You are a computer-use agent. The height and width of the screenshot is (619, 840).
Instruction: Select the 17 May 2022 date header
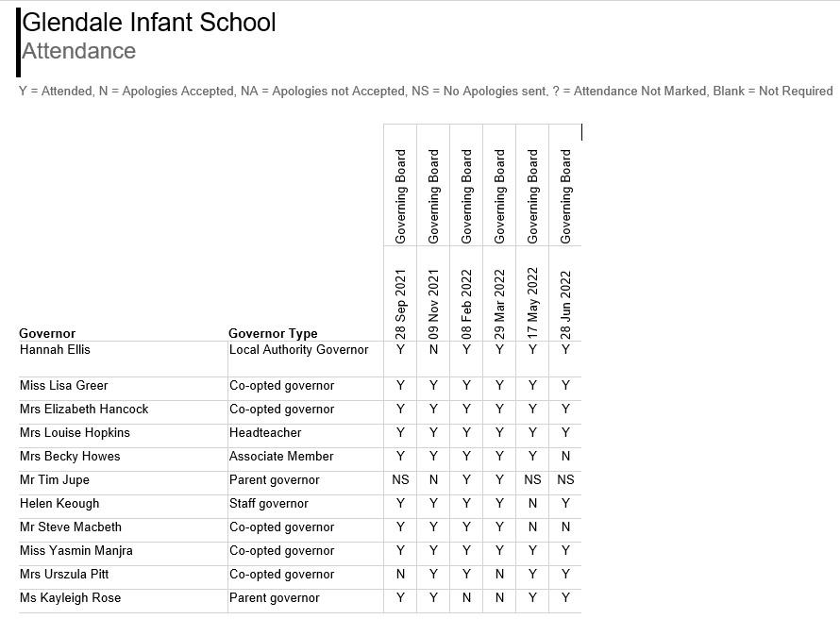click(x=532, y=304)
